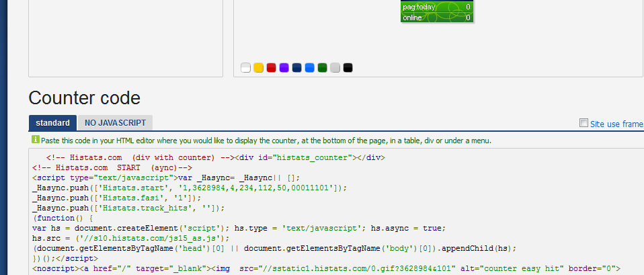
Task: Click the 'hs.src' script URL line
Action: click(x=130, y=239)
